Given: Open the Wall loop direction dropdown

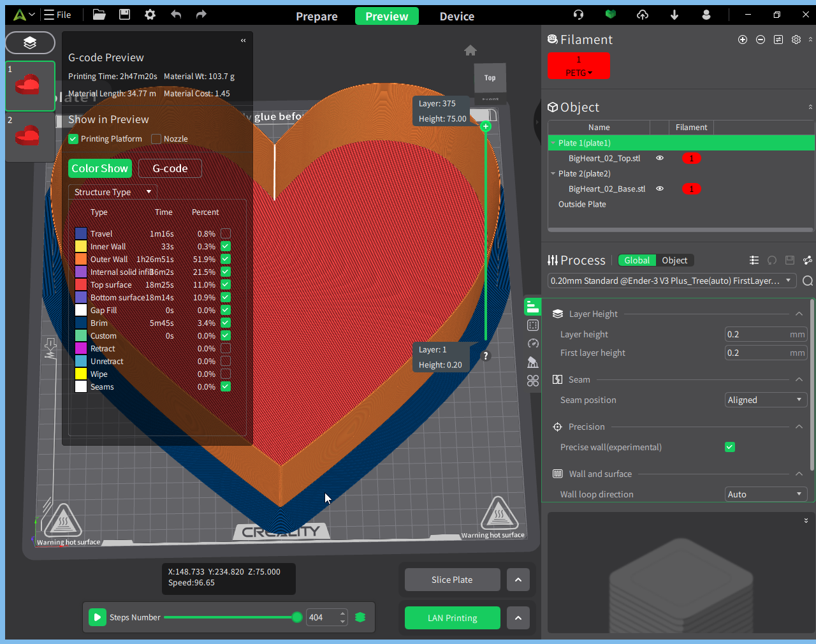Looking at the screenshot, I should [766, 494].
